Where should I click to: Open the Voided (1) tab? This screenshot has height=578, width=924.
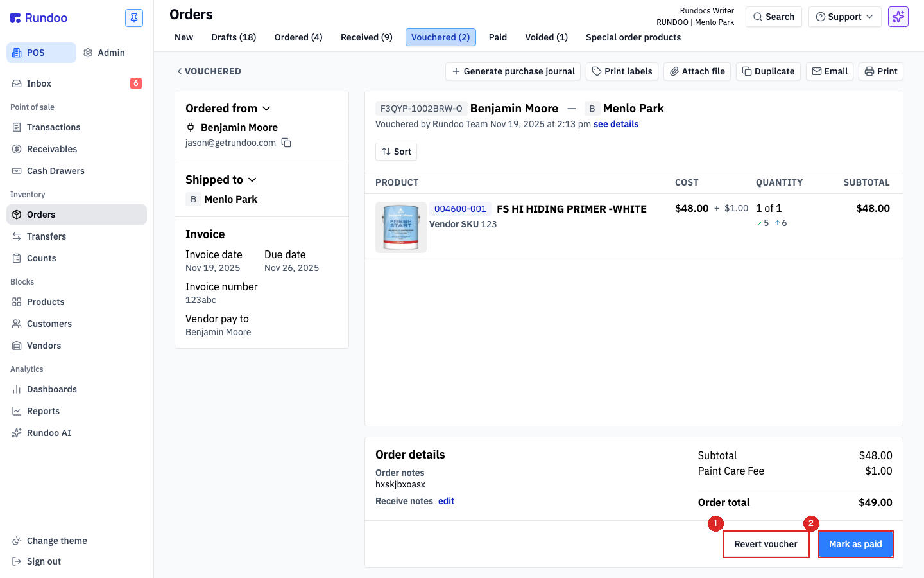546,37
